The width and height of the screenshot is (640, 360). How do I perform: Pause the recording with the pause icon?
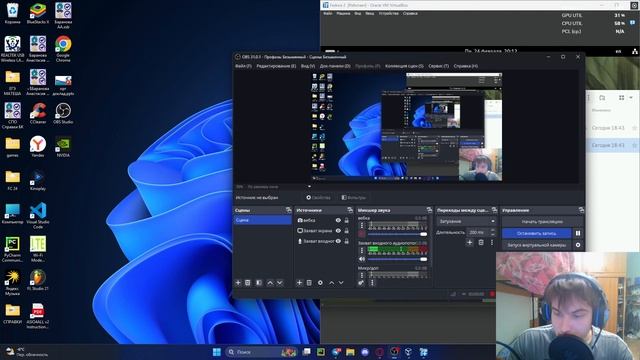point(578,233)
